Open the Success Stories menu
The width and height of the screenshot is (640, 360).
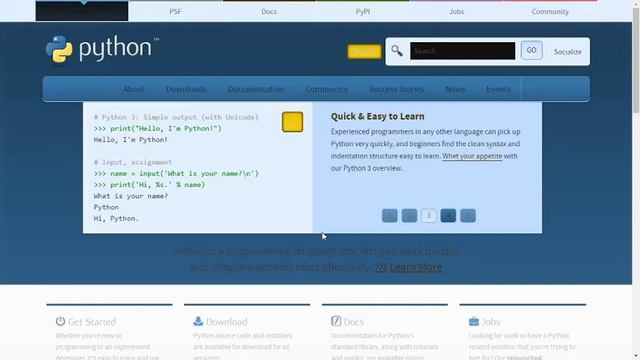[x=396, y=89]
